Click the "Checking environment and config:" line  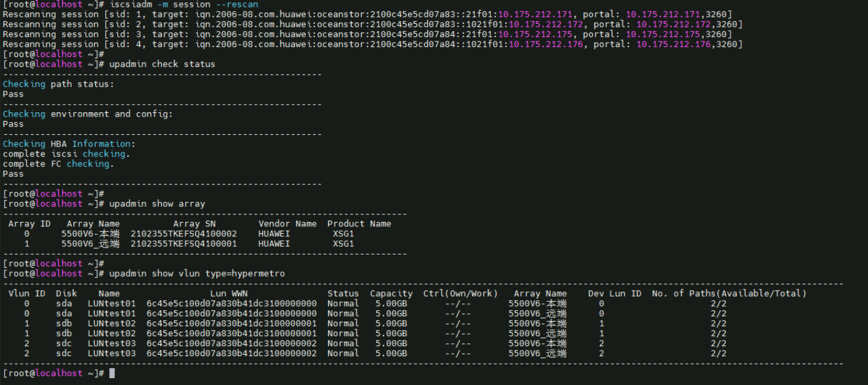(87, 114)
